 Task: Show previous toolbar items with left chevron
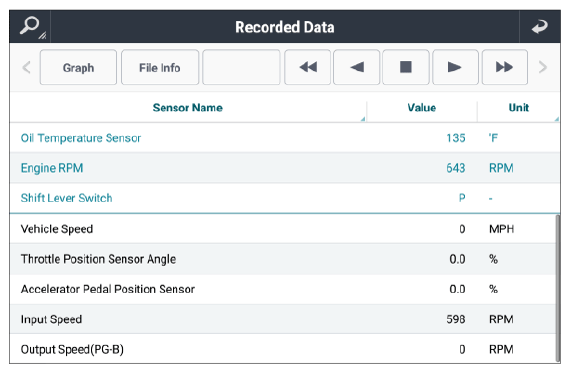[26, 67]
